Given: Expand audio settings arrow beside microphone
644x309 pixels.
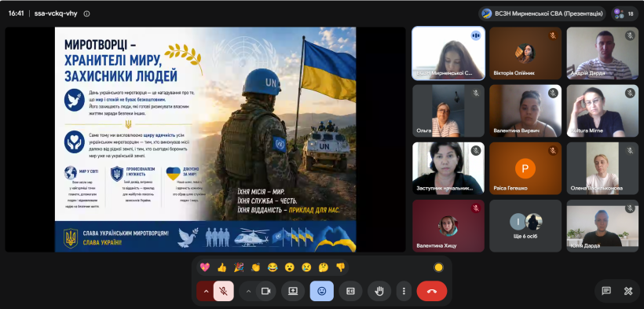Looking at the screenshot, I should pos(207,291).
